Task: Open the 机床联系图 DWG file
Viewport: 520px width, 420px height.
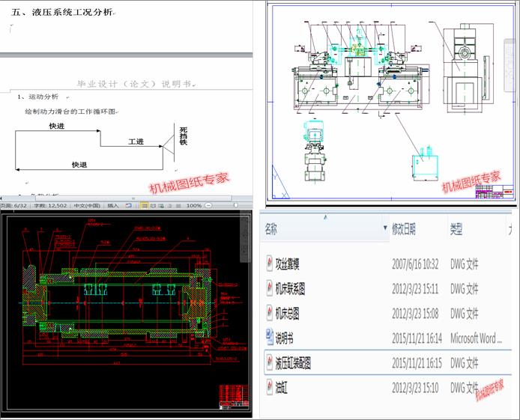Action: 290,288
